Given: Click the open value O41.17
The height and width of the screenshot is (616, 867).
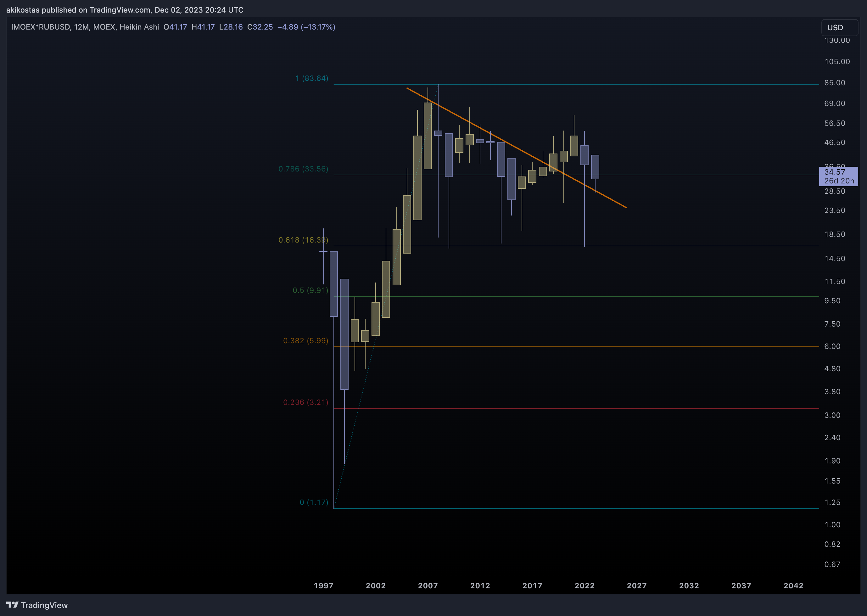Looking at the screenshot, I should coord(175,27).
